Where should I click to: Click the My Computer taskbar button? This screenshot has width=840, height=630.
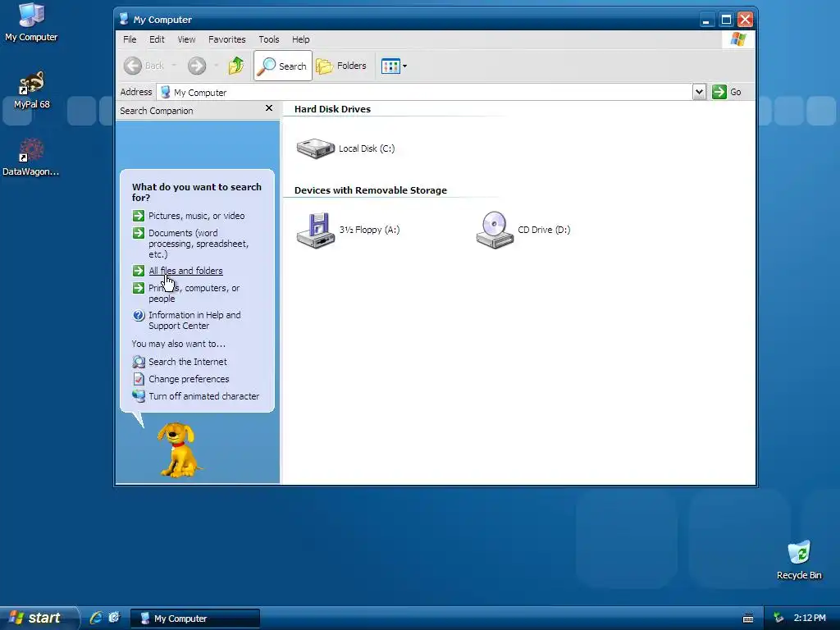click(x=195, y=619)
